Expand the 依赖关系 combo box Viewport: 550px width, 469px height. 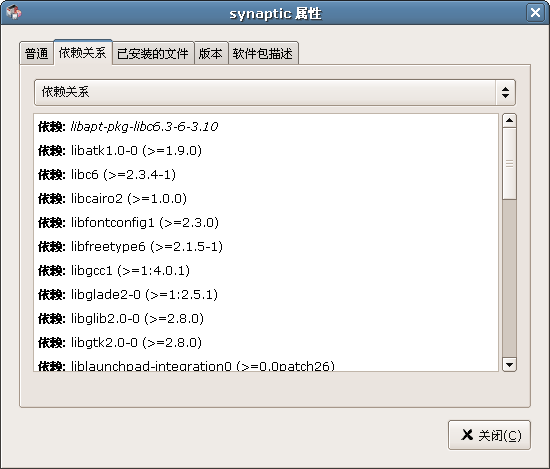[275, 92]
